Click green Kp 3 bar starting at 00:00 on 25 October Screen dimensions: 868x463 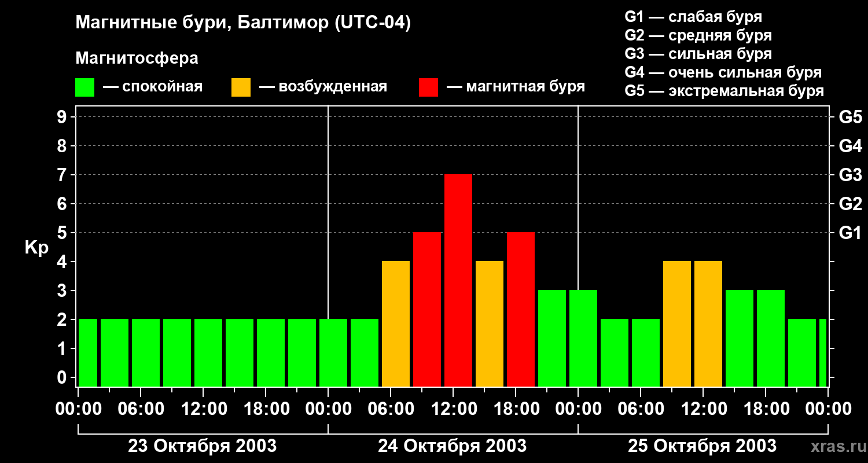[583, 339]
